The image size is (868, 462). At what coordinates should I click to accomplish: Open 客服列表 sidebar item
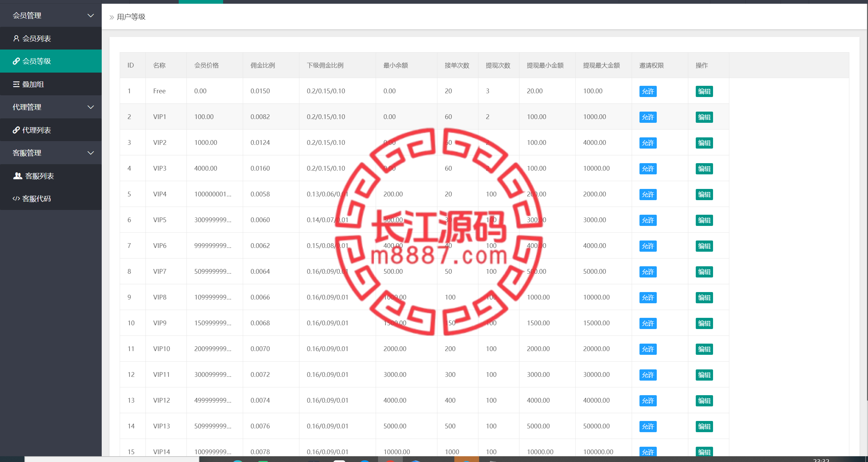pyautogui.click(x=51, y=176)
